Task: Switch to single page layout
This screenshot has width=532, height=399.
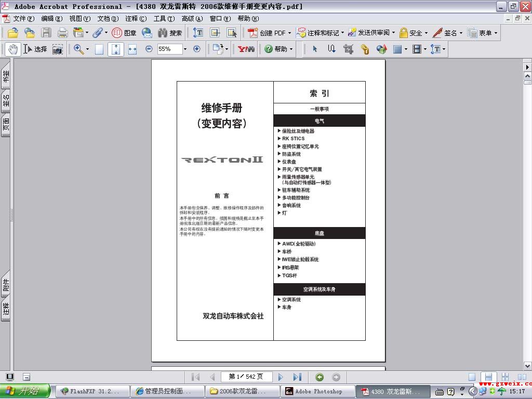Action: pyautogui.click(x=472, y=377)
